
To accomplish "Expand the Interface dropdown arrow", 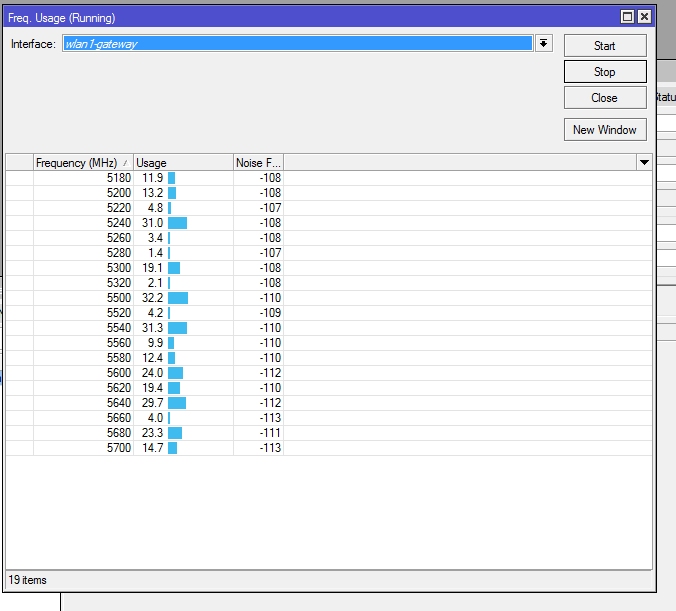I will click(x=544, y=44).
